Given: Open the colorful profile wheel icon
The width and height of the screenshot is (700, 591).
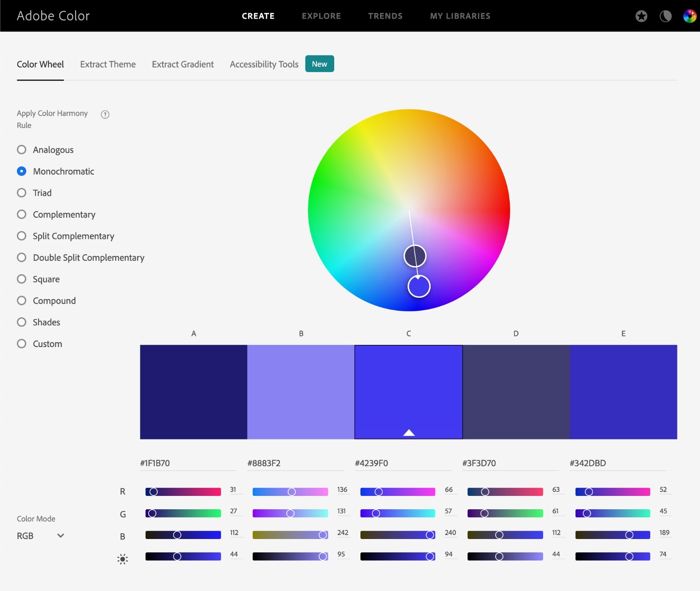Looking at the screenshot, I should (x=689, y=16).
